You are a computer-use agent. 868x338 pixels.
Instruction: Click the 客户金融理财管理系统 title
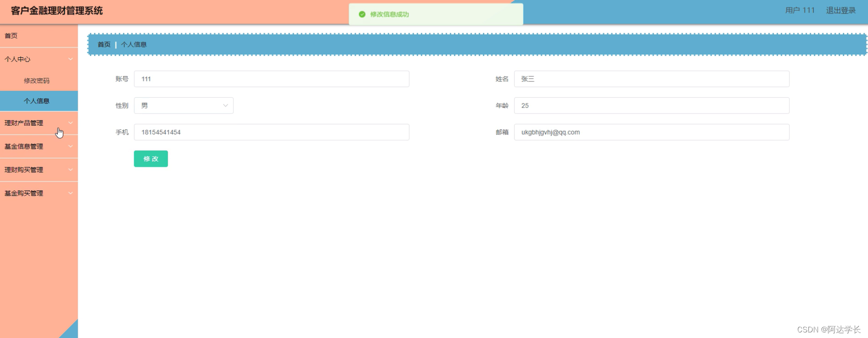57,11
